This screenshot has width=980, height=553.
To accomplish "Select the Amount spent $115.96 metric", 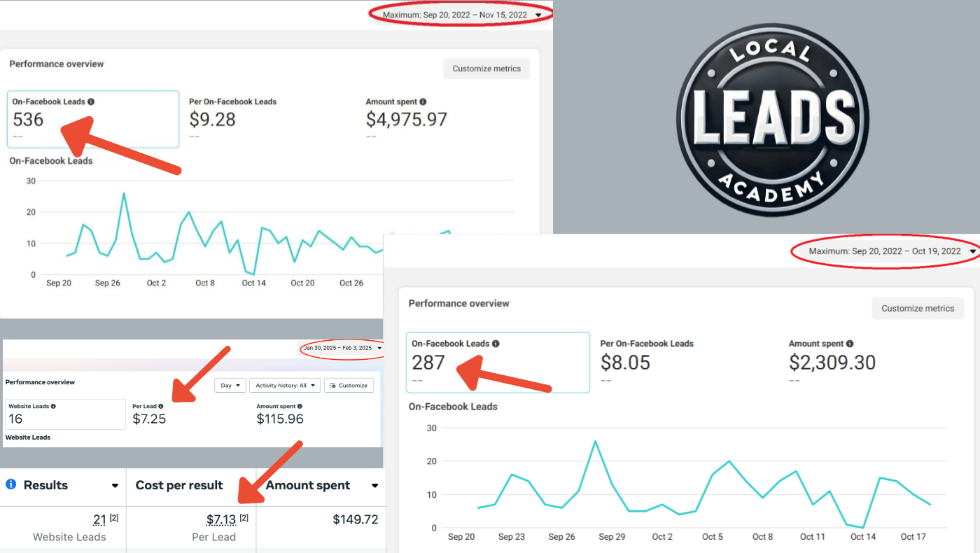I will (280, 414).
